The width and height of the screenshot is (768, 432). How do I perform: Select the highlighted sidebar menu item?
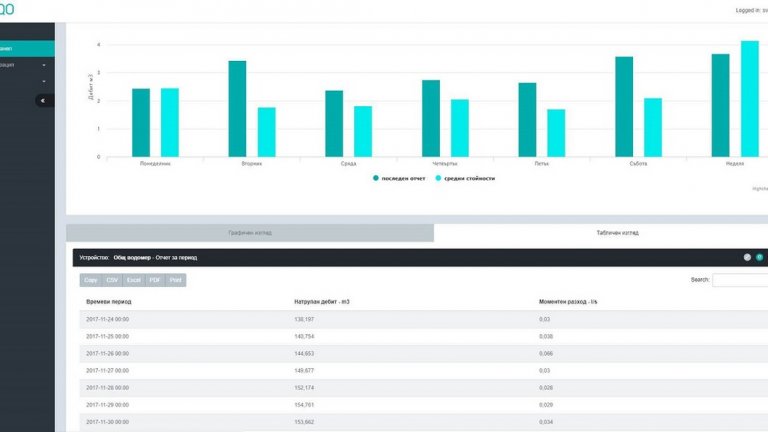pos(27,47)
